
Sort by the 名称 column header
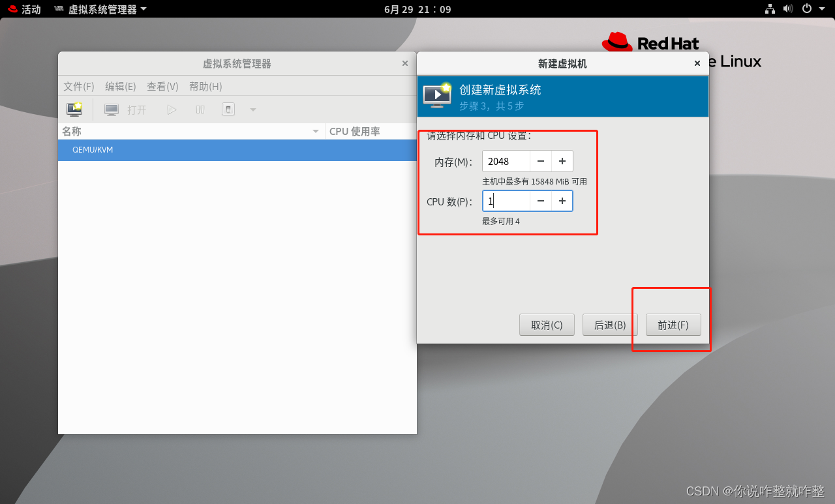(191, 131)
